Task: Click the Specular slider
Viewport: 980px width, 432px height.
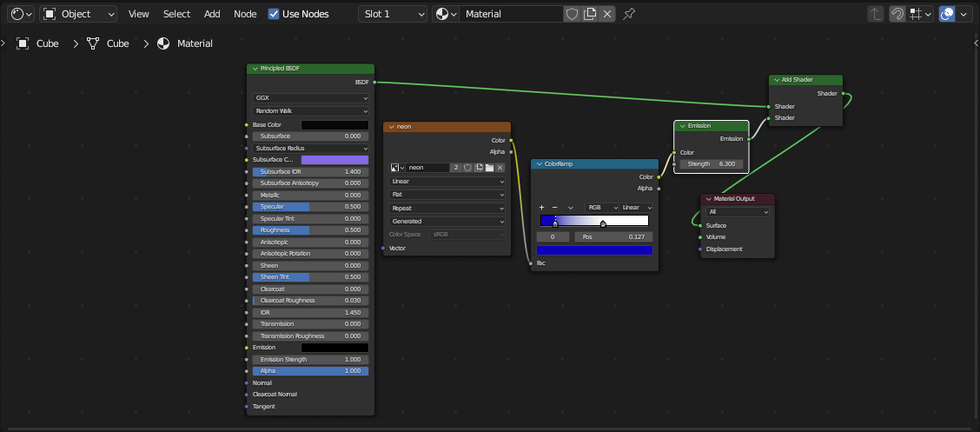Action: click(311, 206)
